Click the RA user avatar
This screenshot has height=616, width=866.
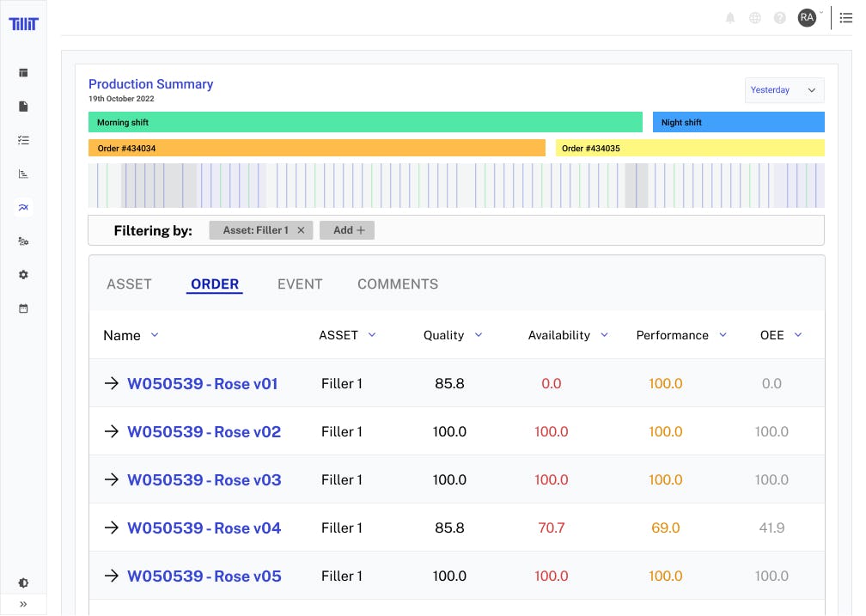(x=807, y=18)
